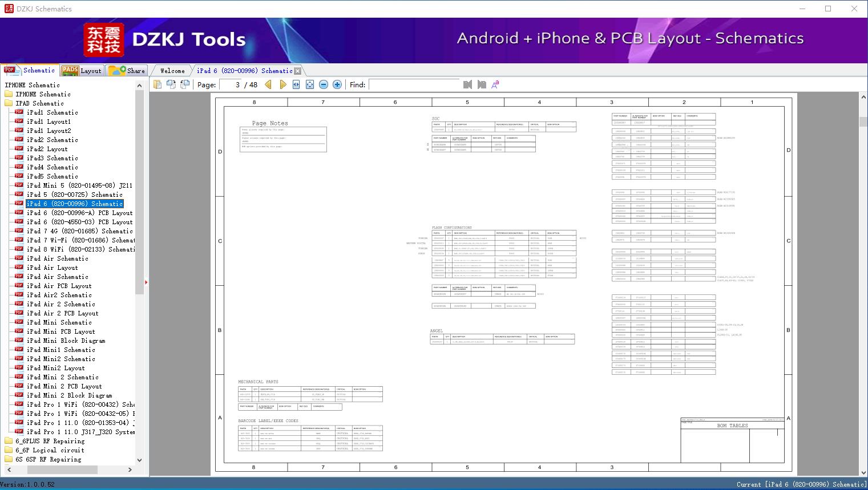Switch to the Welcome document tab

coord(172,71)
